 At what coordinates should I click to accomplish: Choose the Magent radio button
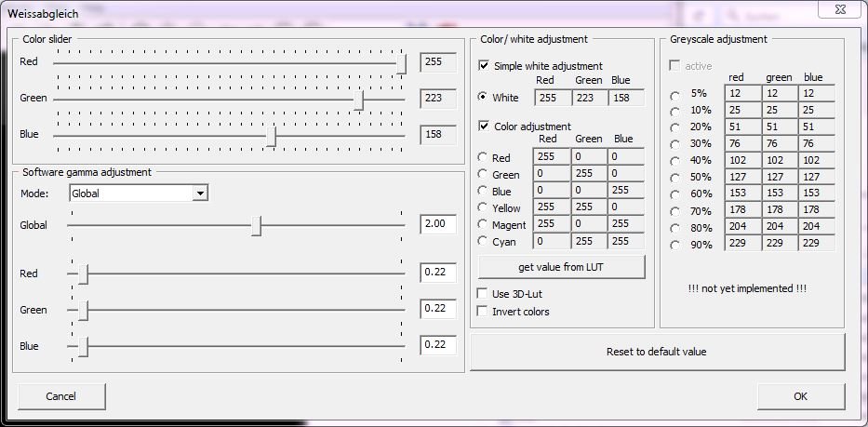click(x=482, y=224)
